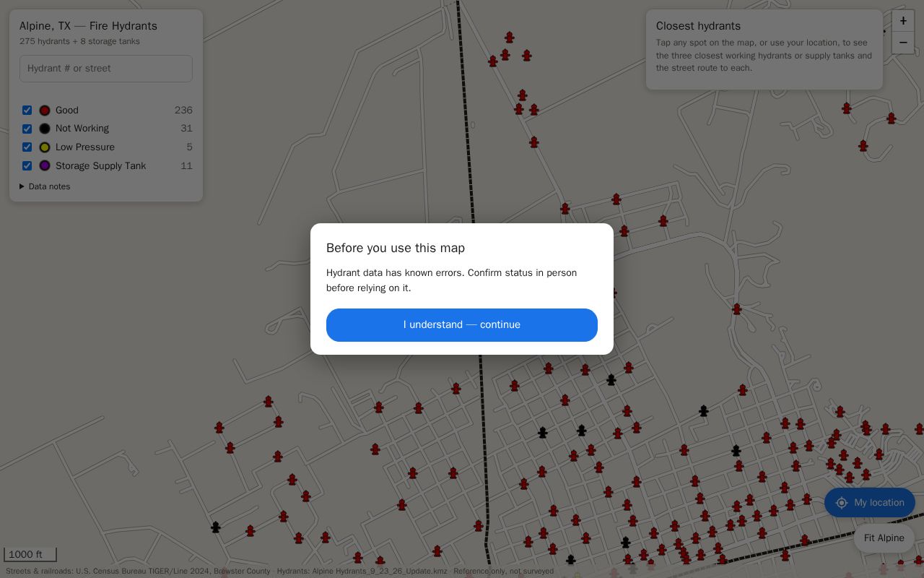The width and height of the screenshot is (924, 578).
Task: Disable the Low Pressure checkbox
Action: pyautogui.click(x=27, y=147)
